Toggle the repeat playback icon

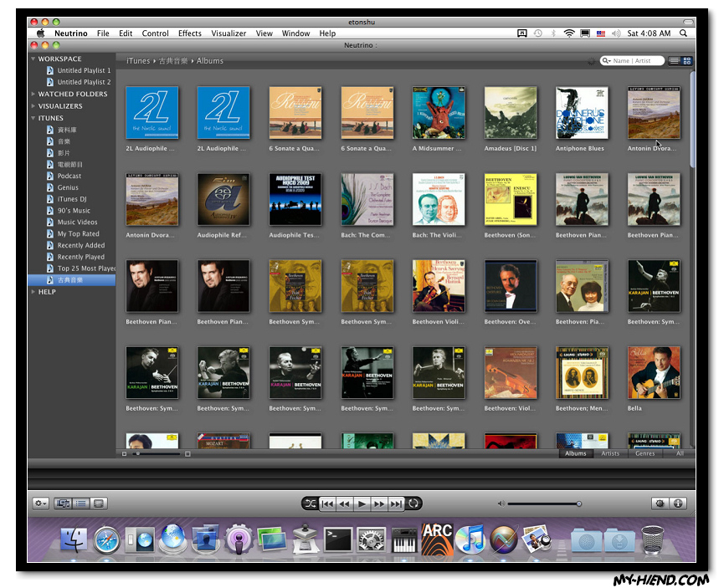click(x=413, y=504)
